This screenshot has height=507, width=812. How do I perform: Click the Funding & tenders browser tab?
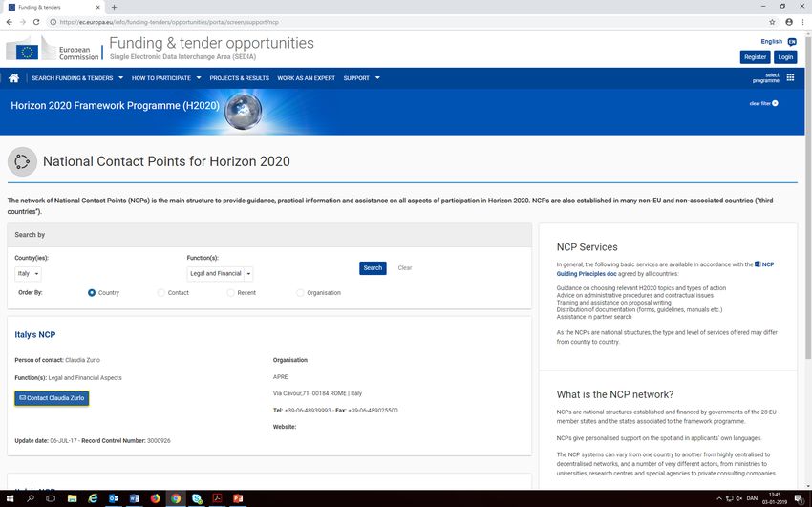pyautogui.click(x=52, y=8)
